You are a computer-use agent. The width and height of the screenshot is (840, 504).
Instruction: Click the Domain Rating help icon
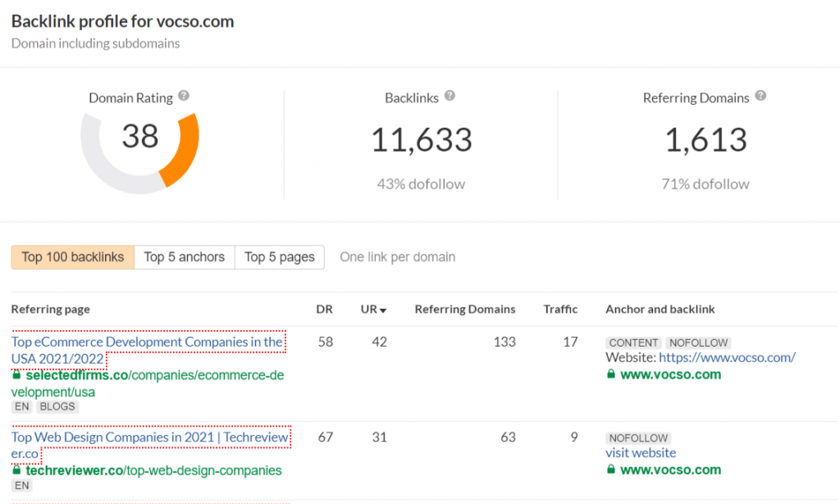184,96
